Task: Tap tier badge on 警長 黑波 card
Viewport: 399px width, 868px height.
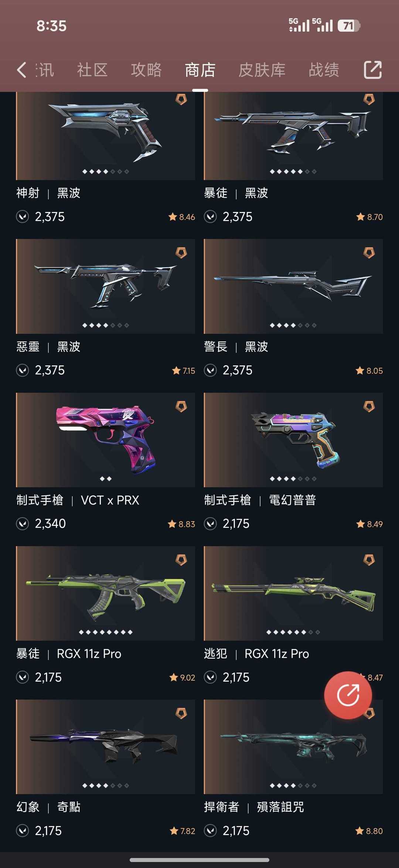Action: pyautogui.click(x=369, y=253)
